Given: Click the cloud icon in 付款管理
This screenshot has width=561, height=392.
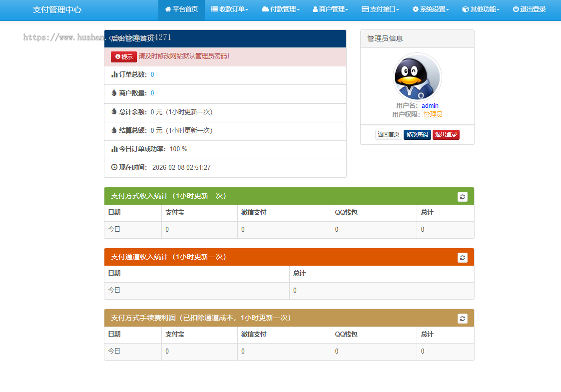Looking at the screenshot, I should (265, 9).
